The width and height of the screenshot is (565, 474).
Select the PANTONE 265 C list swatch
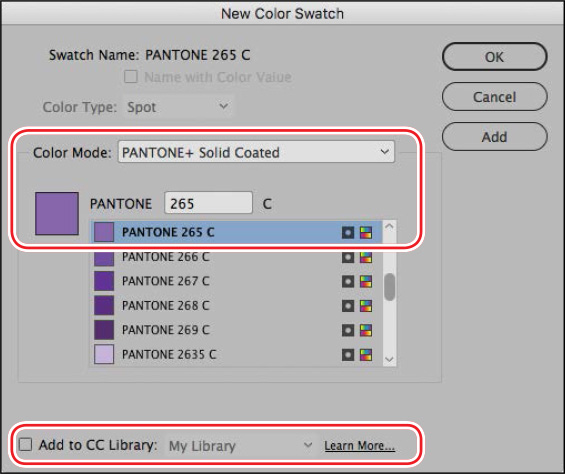[104, 232]
